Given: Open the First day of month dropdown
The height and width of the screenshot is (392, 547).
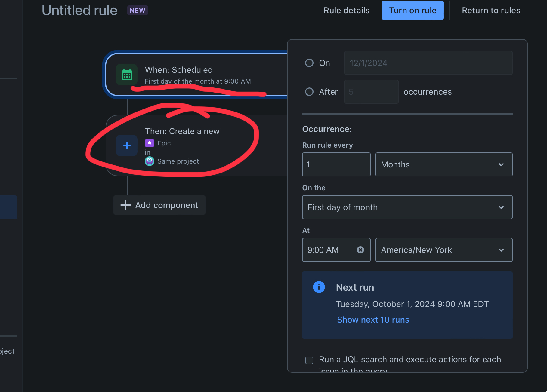Looking at the screenshot, I should coord(407,207).
